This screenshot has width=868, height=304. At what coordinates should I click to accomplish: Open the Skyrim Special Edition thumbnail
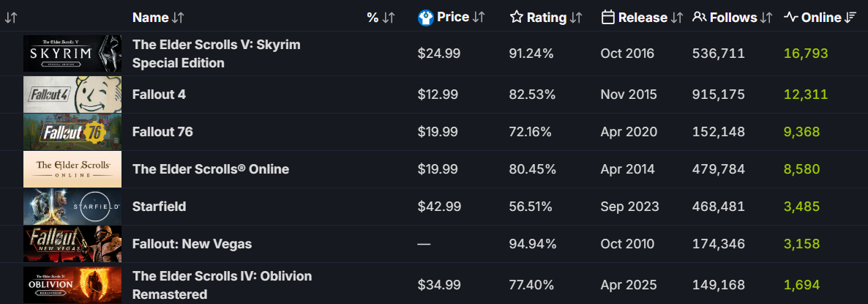point(72,53)
